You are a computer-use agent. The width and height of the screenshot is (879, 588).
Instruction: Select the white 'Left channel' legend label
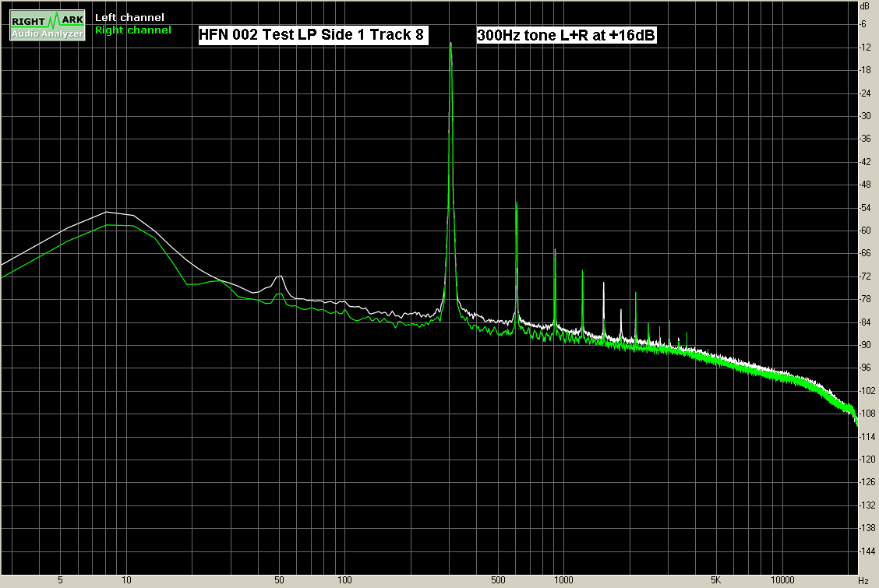coord(129,17)
